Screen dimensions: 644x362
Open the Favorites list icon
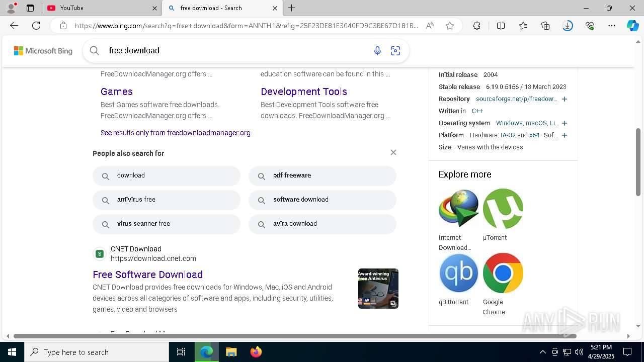tap(523, 26)
